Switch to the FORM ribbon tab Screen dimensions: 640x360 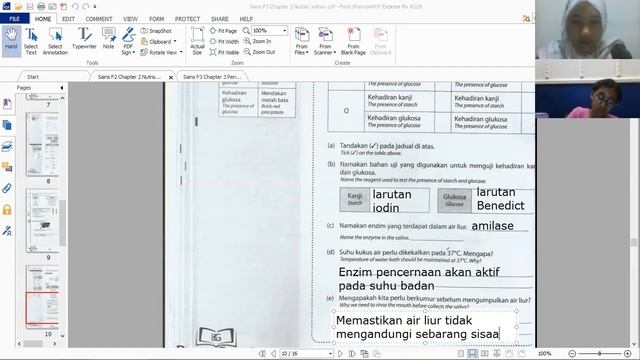[156, 19]
